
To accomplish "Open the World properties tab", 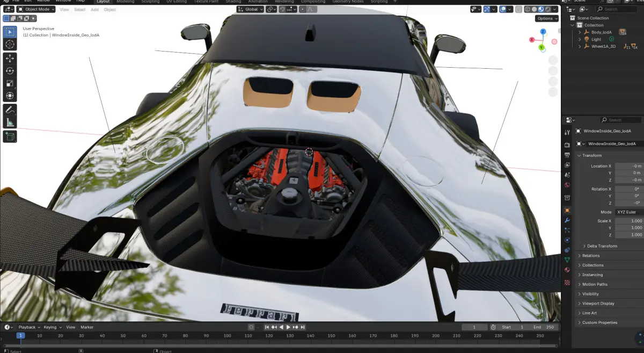I will [567, 185].
